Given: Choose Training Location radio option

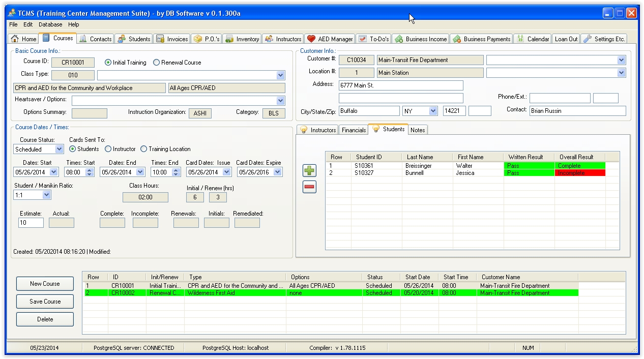Looking at the screenshot, I should pyautogui.click(x=144, y=149).
